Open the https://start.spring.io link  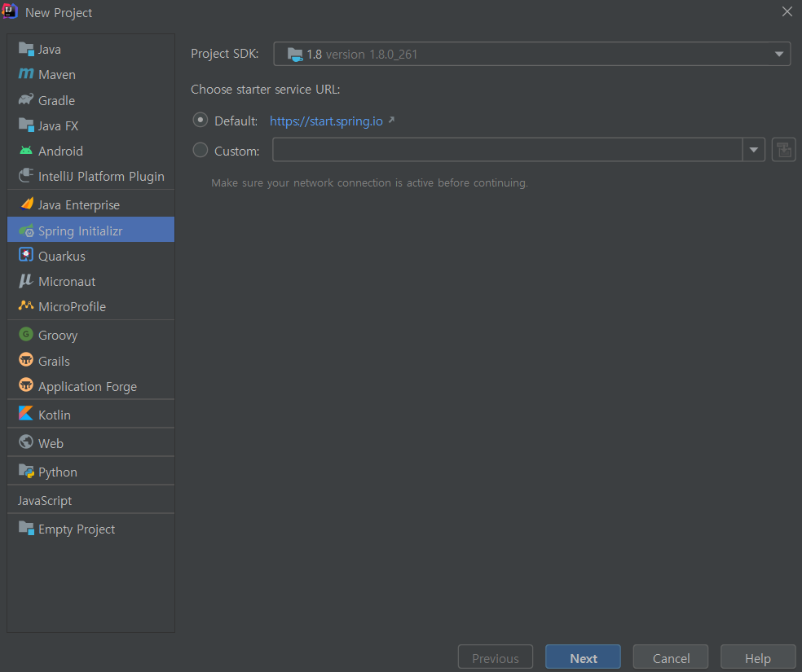(326, 121)
